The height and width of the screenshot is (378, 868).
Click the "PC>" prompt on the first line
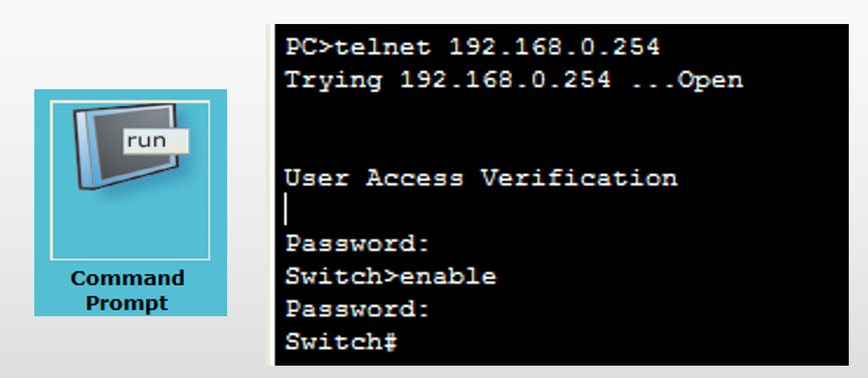point(309,47)
